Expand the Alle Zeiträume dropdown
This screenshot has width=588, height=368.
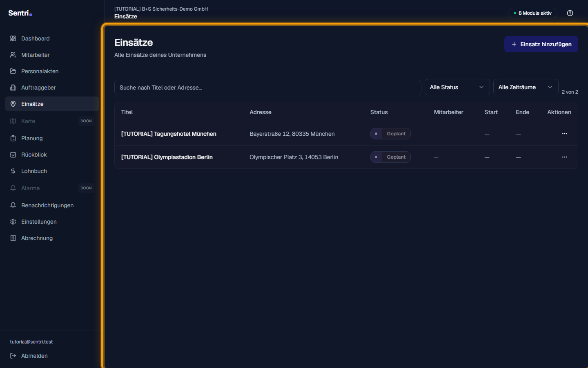(x=526, y=87)
